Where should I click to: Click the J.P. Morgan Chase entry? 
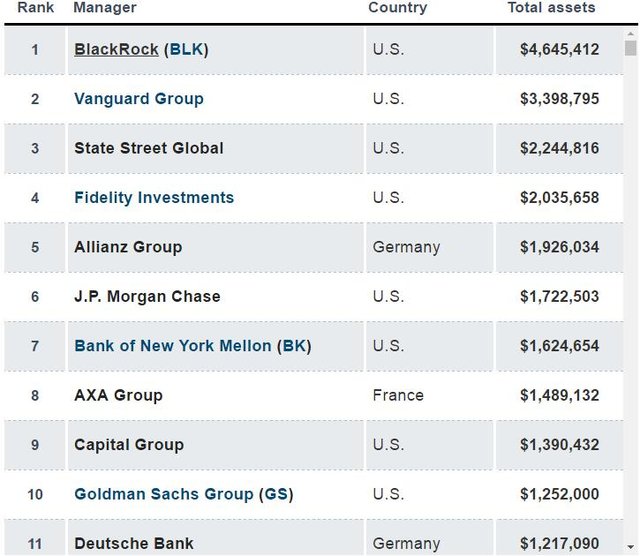pyautogui.click(x=147, y=296)
